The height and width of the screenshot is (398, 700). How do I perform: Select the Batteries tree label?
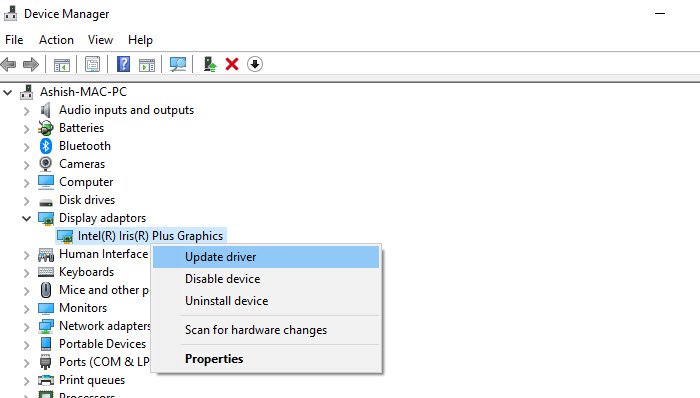coord(82,128)
